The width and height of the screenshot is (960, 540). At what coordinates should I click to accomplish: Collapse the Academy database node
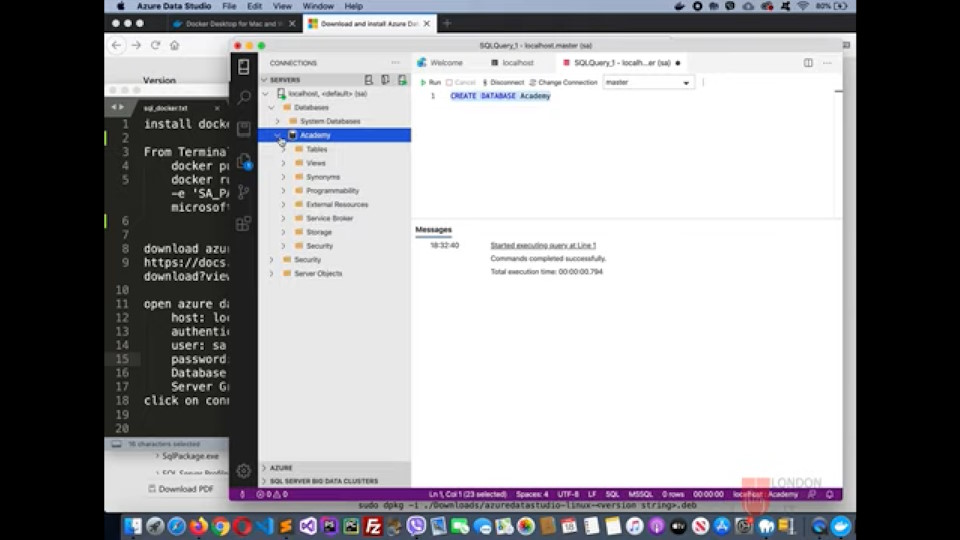pyautogui.click(x=277, y=135)
